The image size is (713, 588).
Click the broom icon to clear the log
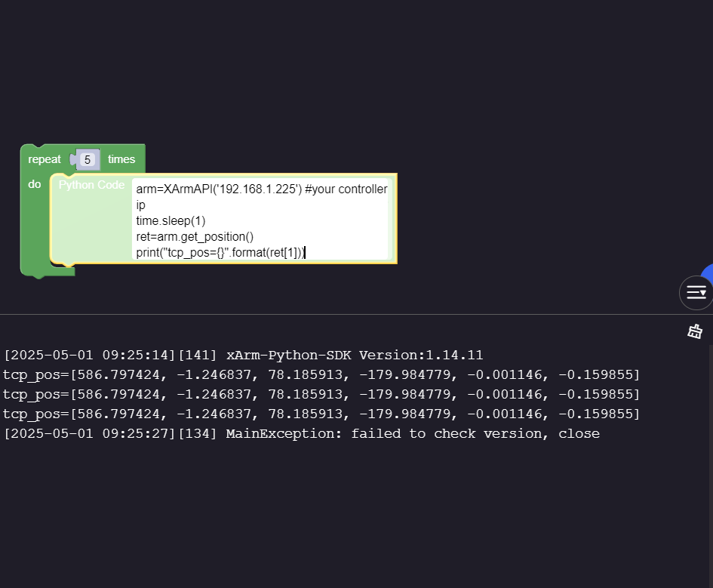(695, 331)
